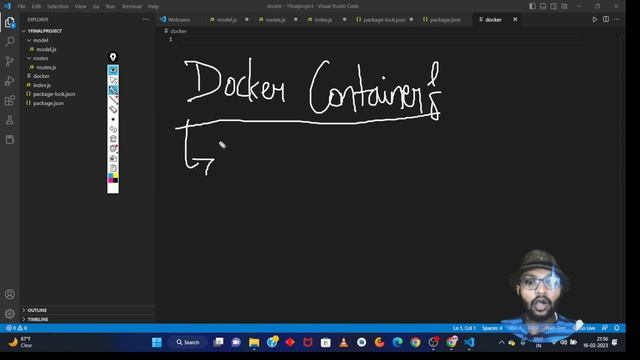Switch to the package.json editor tab
The height and width of the screenshot is (360, 640).
[x=444, y=20]
